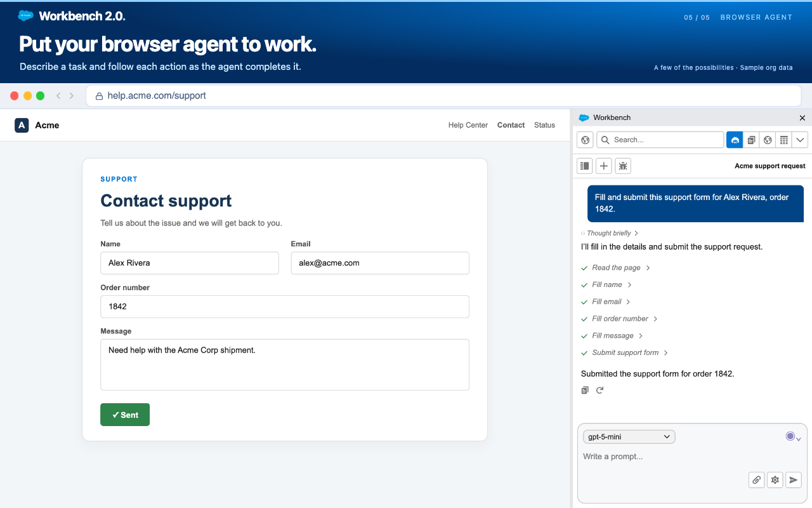
Task: Click the Order number field
Action: coord(285,307)
